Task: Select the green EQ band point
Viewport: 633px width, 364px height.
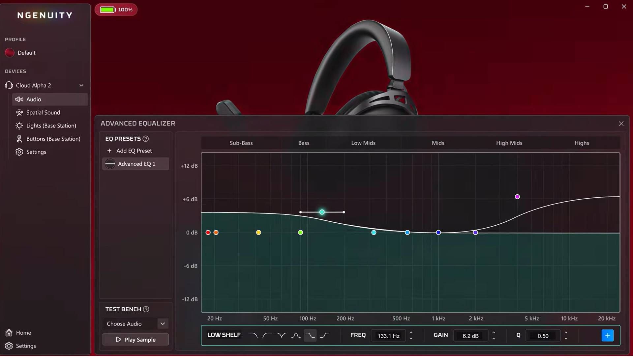Action: (x=300, y=233)
